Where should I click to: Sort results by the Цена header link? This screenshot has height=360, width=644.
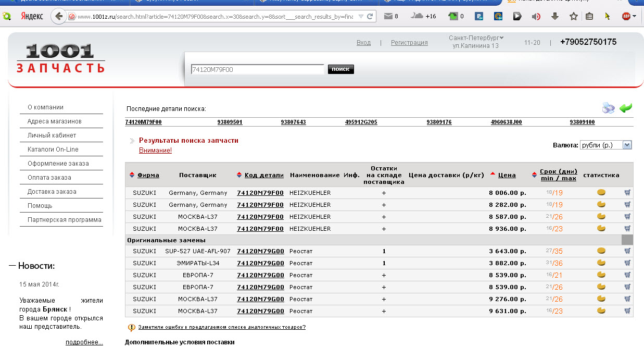click(x=507, y=175)
